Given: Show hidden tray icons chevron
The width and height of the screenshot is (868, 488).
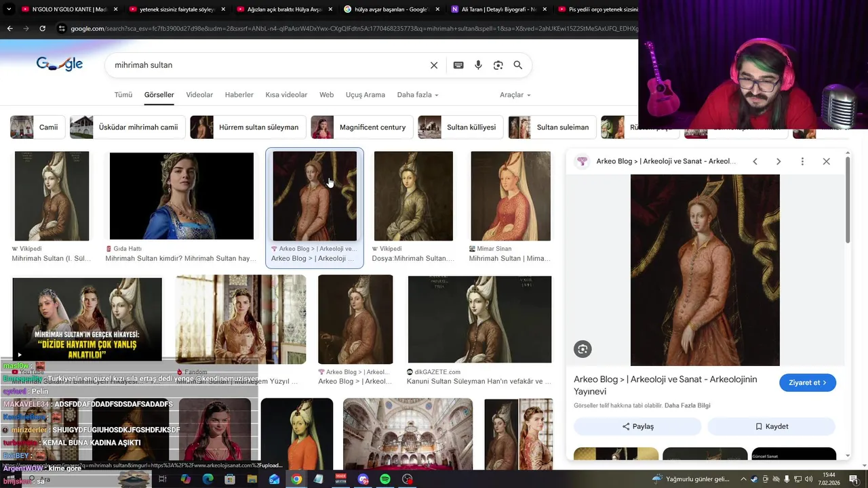Looking at the screenshot, I should click(x=743, y=479).
